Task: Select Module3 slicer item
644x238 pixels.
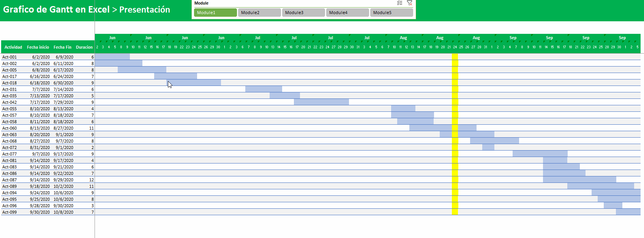Action: [303, 13]
